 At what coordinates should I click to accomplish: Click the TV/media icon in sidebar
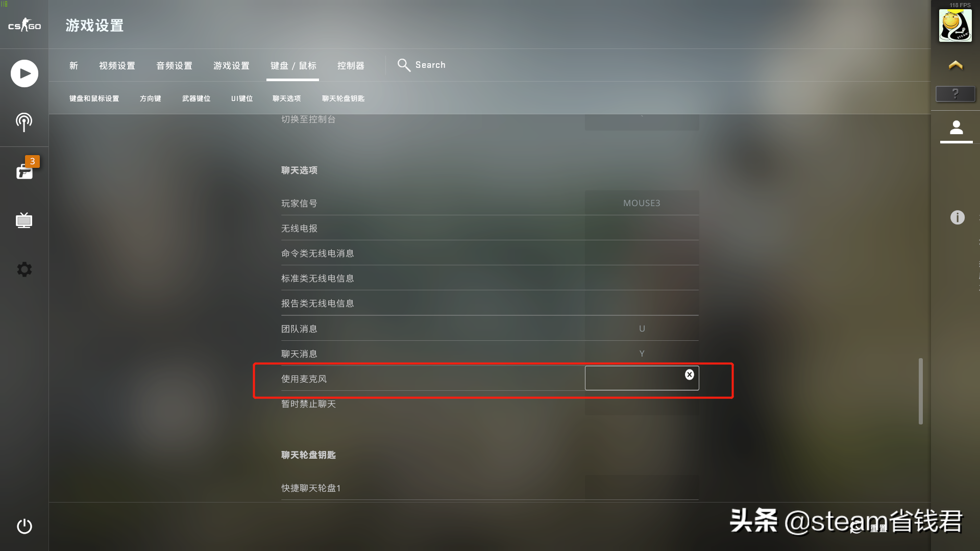pyautogui.click(x=23, y=220)
